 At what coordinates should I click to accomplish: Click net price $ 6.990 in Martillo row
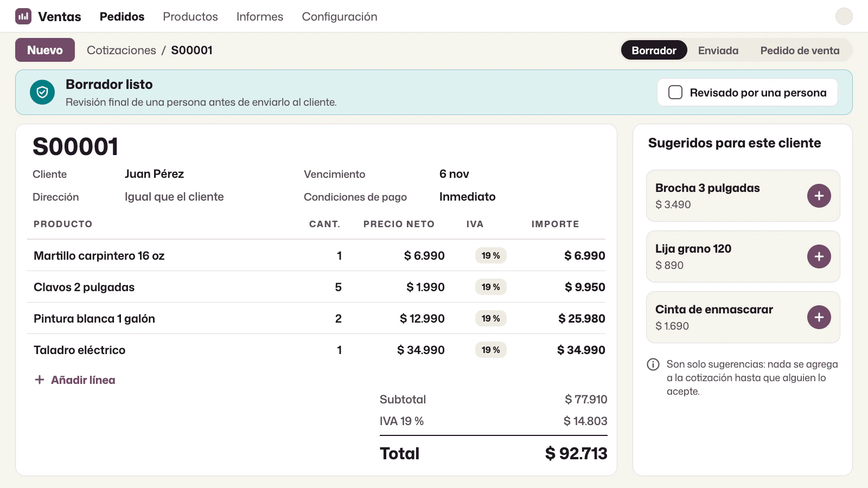click(x=424, y=255)
